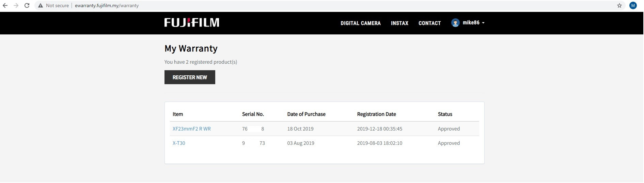The width and height of the screenshot is (644, 183).
Task: Open the XF23mmF2 R WR item link
Action: point(192,129)
